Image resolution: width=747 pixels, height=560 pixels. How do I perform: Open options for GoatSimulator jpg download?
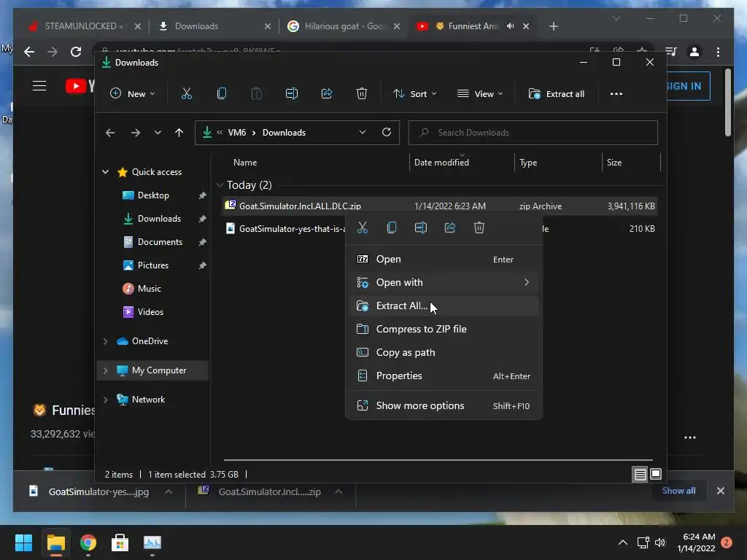coord(169,491)
